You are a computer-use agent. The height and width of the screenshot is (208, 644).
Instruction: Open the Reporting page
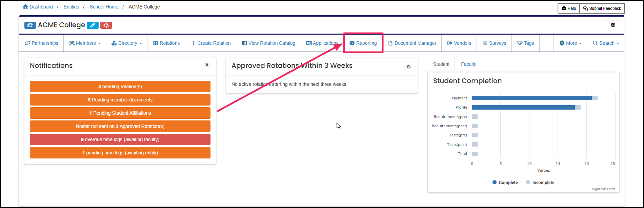pyautogui.click(x=363, y=43)
